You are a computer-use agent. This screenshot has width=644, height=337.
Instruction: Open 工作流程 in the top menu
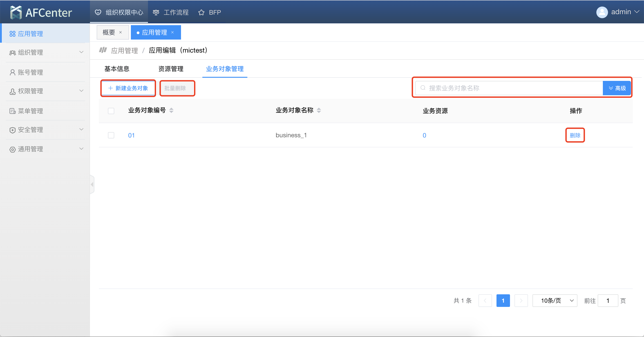[171, 12]
